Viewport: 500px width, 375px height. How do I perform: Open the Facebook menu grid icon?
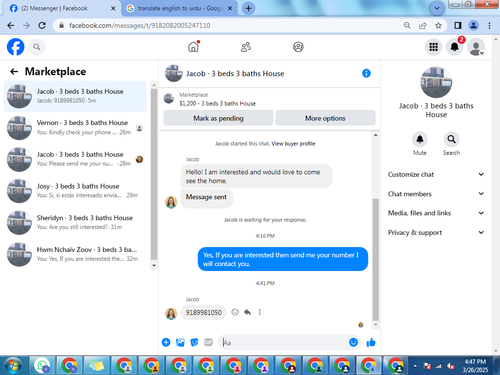click(433, 47)
